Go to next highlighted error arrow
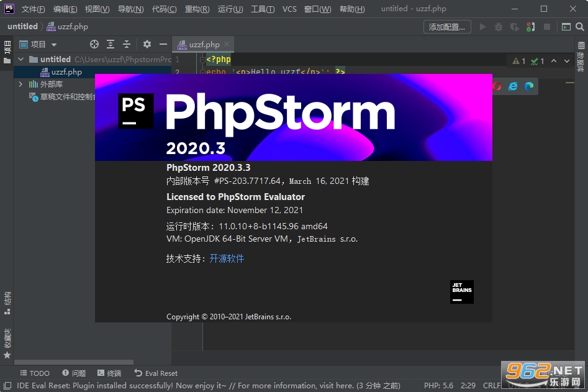Screen dimensions: 588x392 pyautogui.click(x=567, y=61)
